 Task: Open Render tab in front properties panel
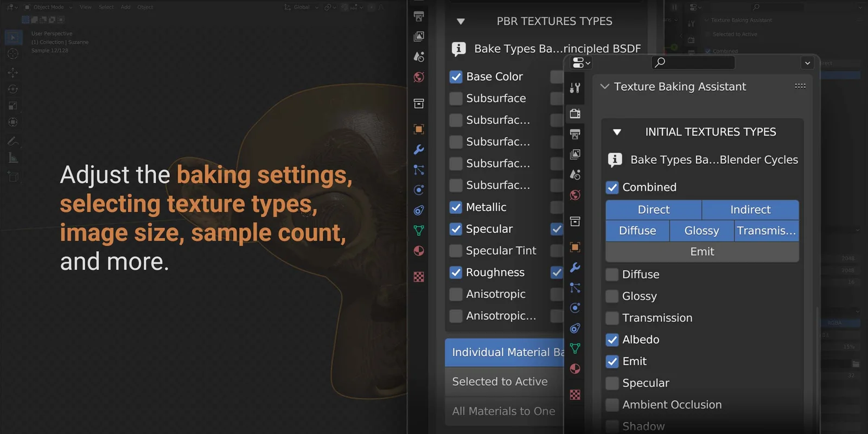(x=575, y=114)
